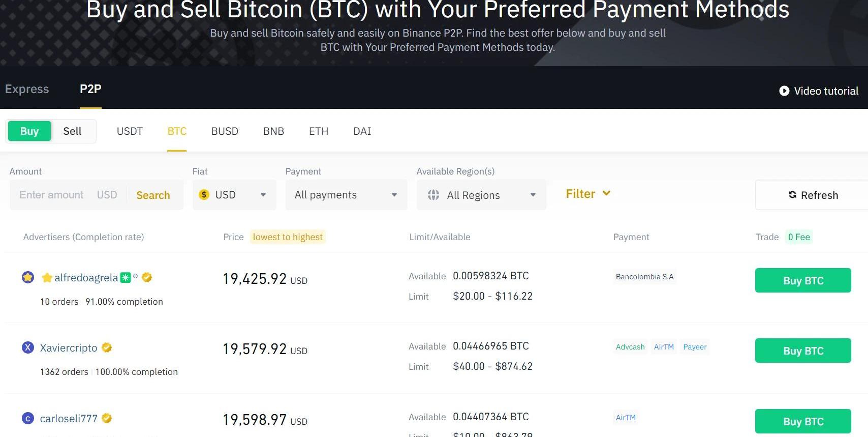Click the All Regions globe icon

pyautogui.click(x=433, y=195)
